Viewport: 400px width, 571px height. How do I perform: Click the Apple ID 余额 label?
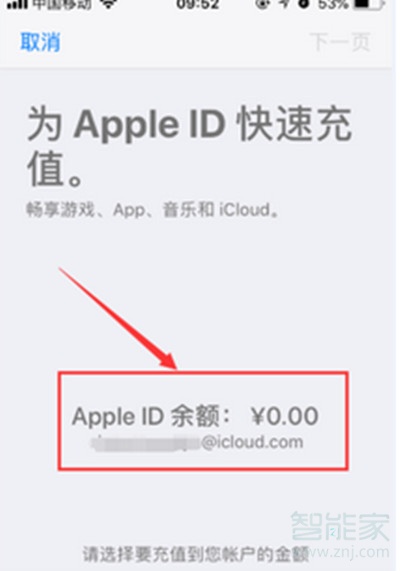tap(151, 416)
